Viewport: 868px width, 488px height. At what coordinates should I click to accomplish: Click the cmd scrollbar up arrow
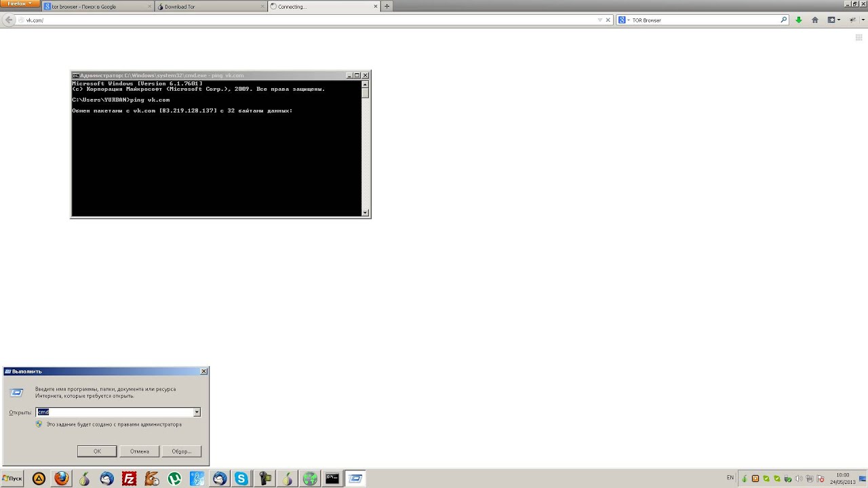pyautogui.click(x=366, y=85)
